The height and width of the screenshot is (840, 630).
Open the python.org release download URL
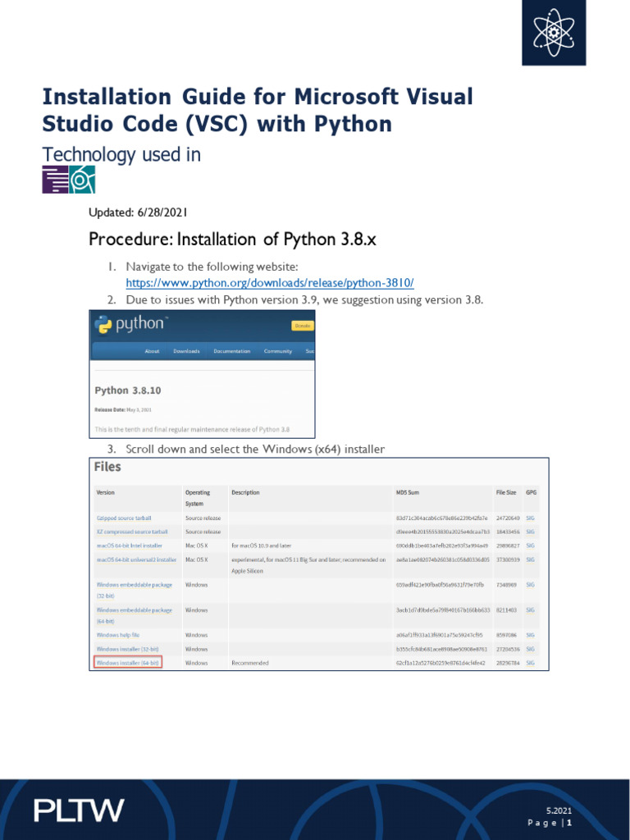[269, 283]
